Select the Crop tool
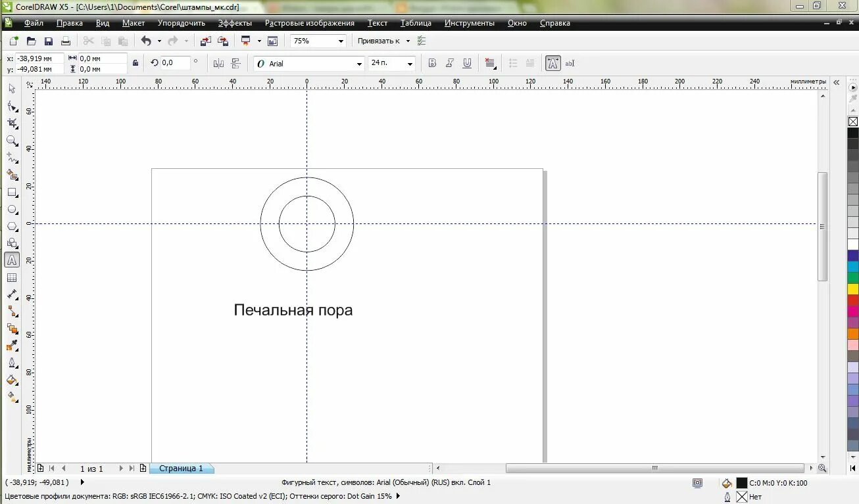 [x=12, y=123]
